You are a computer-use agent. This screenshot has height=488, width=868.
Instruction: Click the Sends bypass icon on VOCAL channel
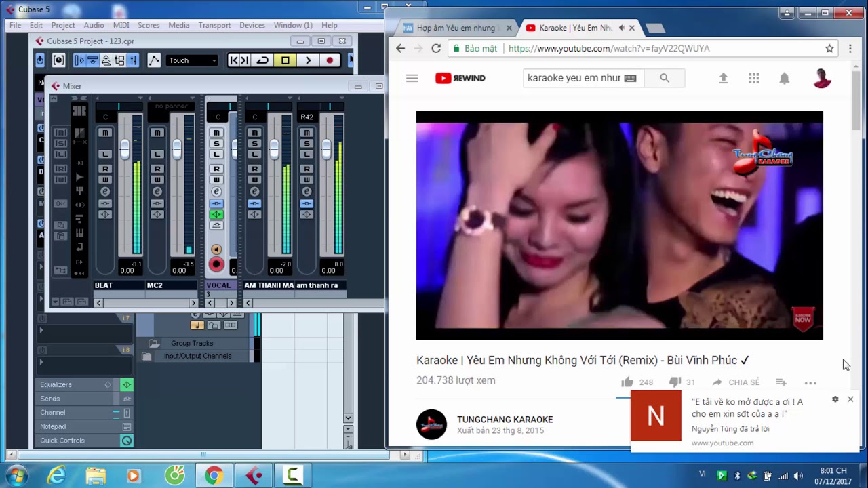tap(216, 226)
